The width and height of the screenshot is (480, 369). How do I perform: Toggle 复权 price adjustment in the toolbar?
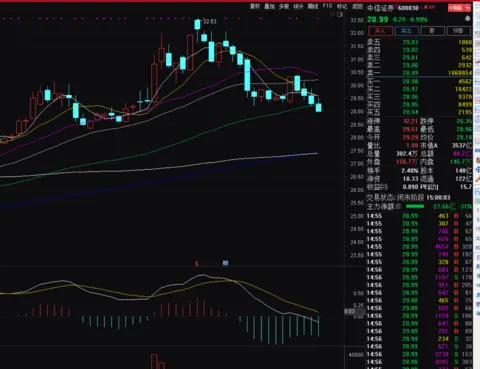click(255, 6)
